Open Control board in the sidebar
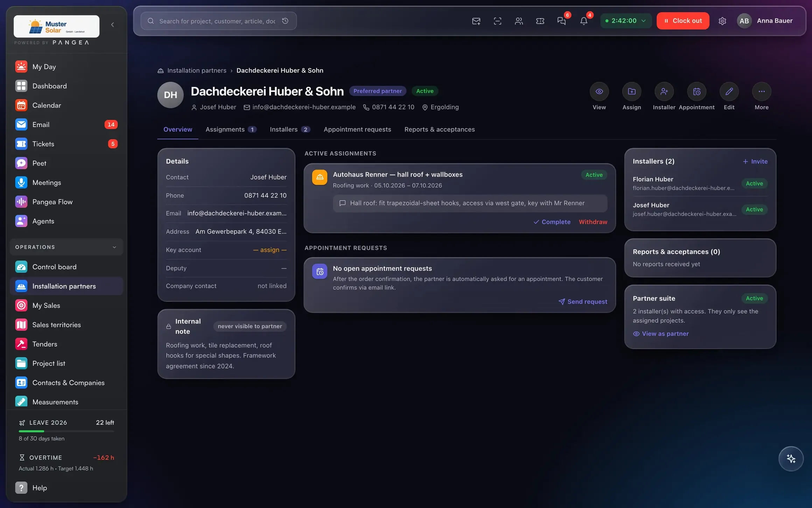The image size is (812, 508). click(x=66, y=267)
